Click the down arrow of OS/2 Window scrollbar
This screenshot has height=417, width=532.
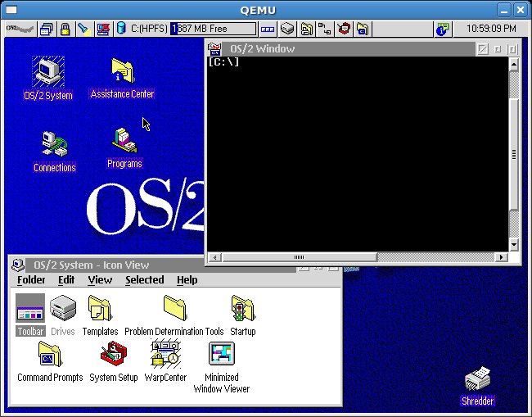pos(514,244)
